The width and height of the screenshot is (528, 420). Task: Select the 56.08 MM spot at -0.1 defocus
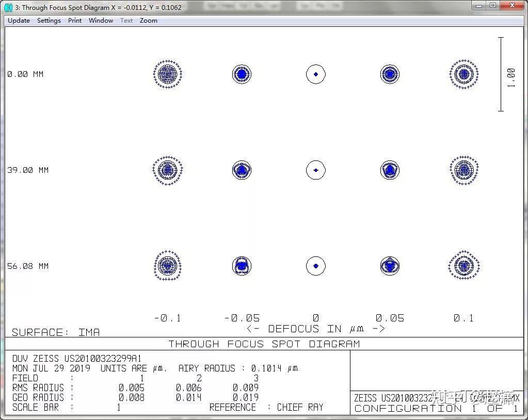(x=168, y=266)
